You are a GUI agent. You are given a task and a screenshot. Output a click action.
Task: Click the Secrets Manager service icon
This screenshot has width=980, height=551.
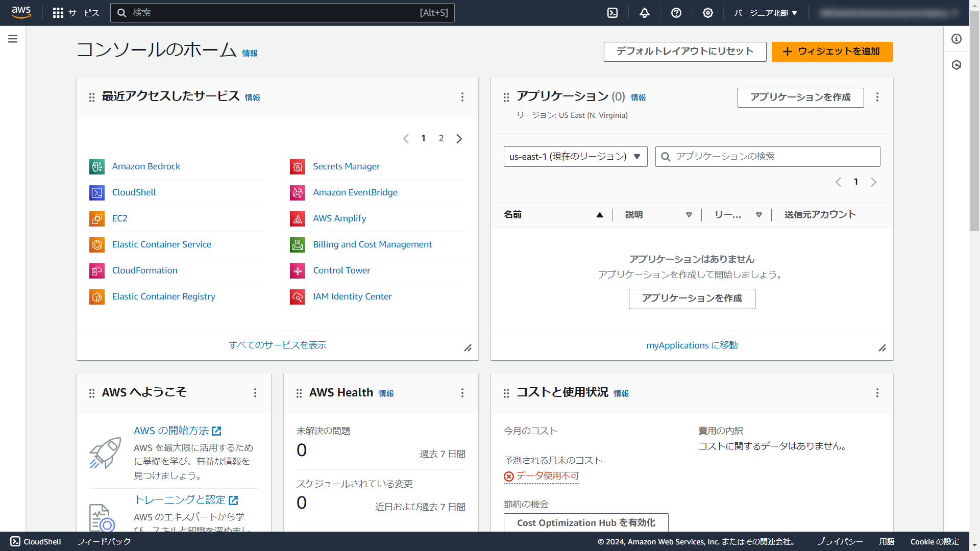click(298, 166)
